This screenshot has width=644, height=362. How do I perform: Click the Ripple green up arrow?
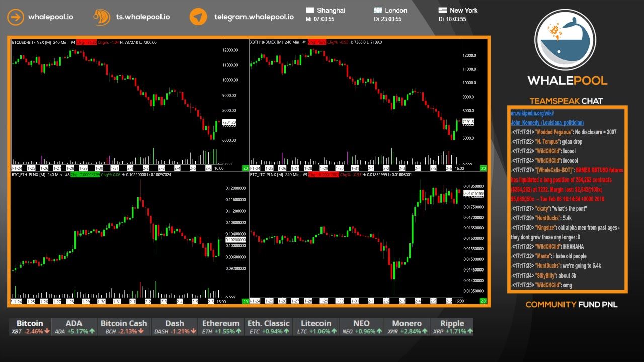click(471, 331)
